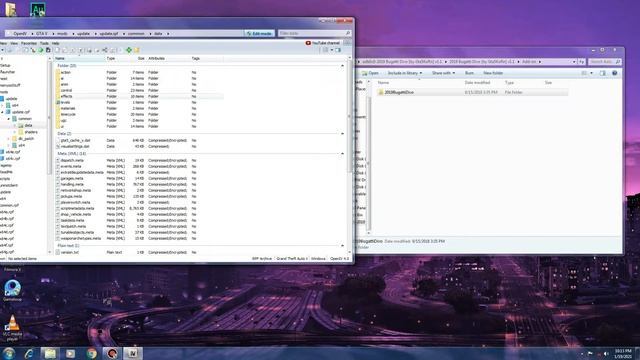Click the Explorer help icon
This screenshot has width=640, height=360.
point(615,73)
